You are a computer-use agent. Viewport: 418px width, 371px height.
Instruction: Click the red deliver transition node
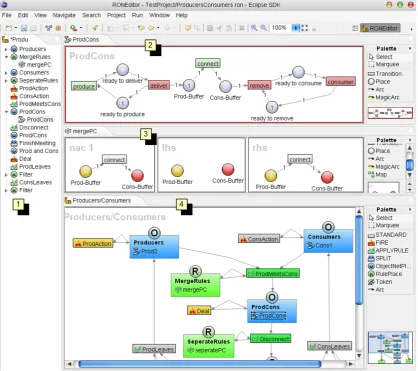[159, 85]
